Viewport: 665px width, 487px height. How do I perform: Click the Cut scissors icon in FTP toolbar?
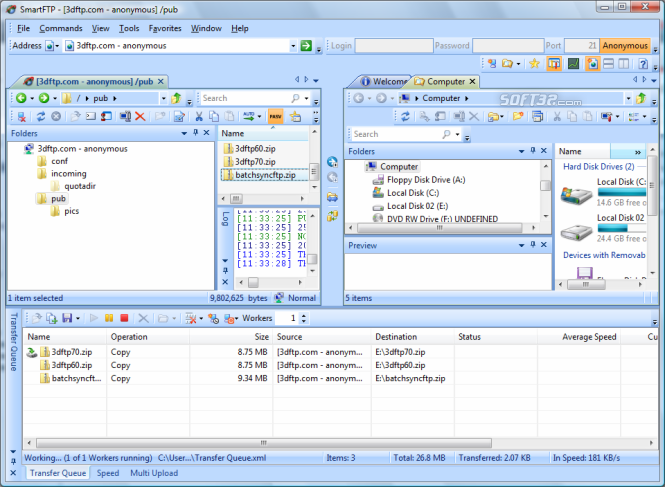click(x=198, y=116)
